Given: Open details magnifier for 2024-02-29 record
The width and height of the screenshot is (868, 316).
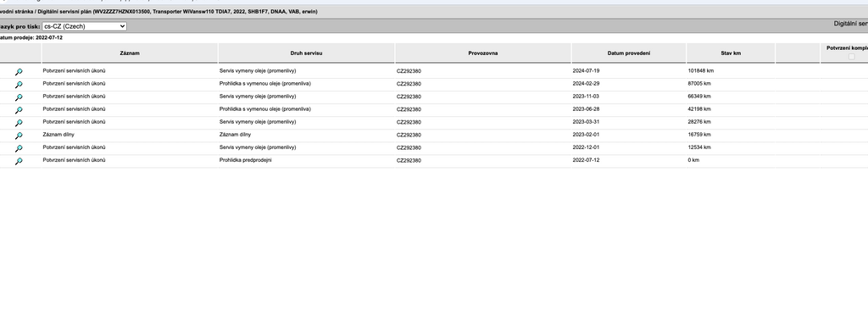Looking at the screenshot, I should (19, 85).
